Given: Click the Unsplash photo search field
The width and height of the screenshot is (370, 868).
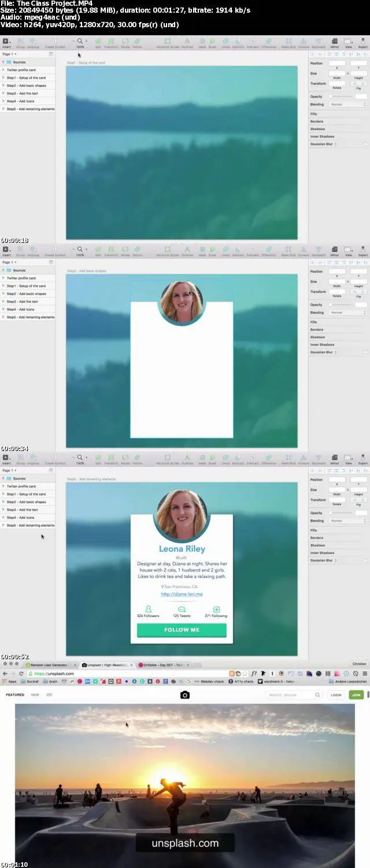Looking at the screenshot, I should tap(294, 695).
